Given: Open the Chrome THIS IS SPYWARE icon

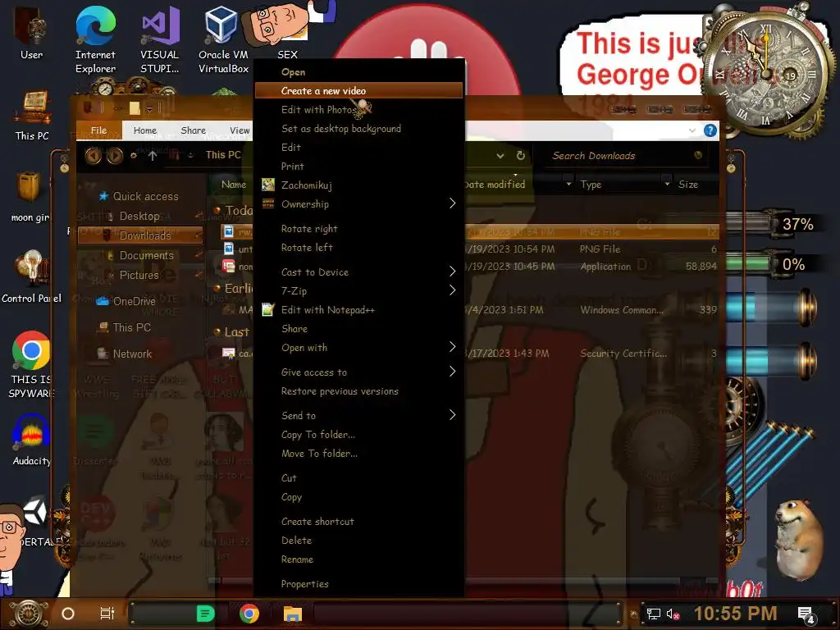Looking at the screenshot, I should (x=31, y=364).
